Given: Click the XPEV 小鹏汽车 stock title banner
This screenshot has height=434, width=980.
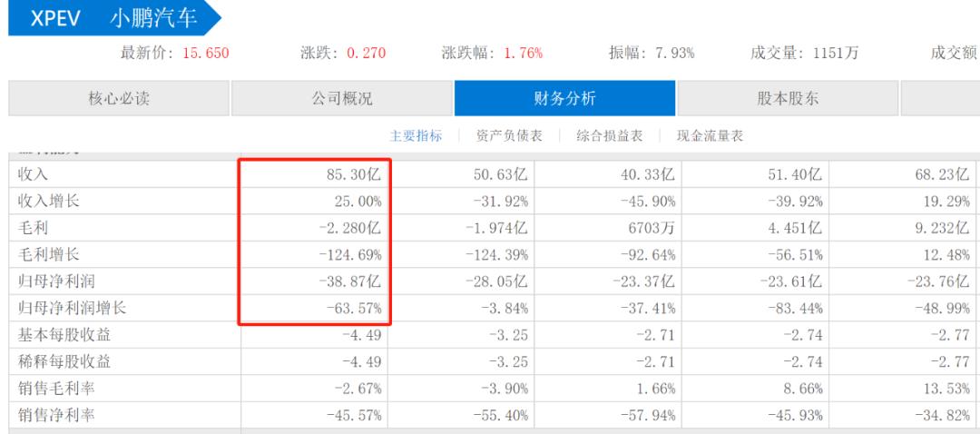Looking at the screenshot, I should click(x=113, y=18).
